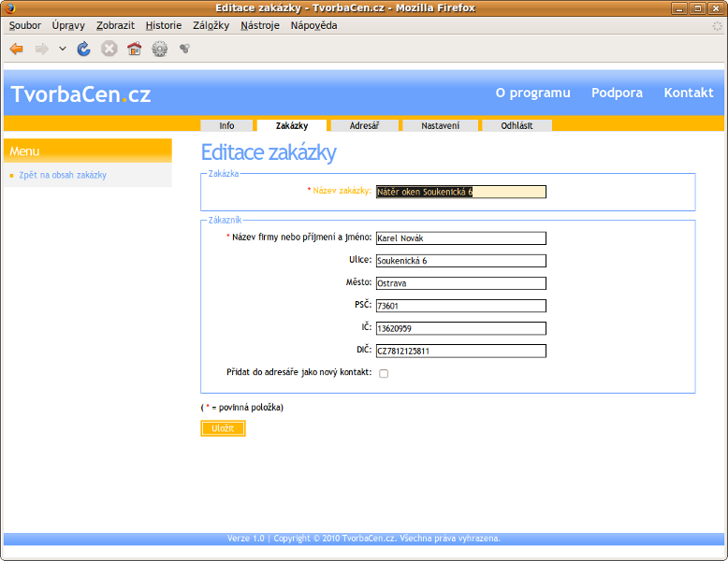
Task: Close the Firefox window
Action: pyautogui.click(x=716, y=7)
